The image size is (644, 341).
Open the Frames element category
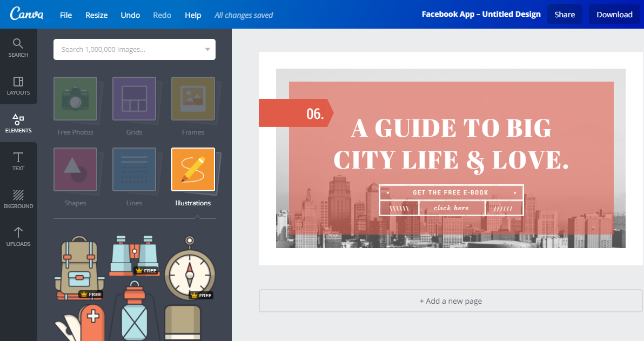click(x=193, y=106)
